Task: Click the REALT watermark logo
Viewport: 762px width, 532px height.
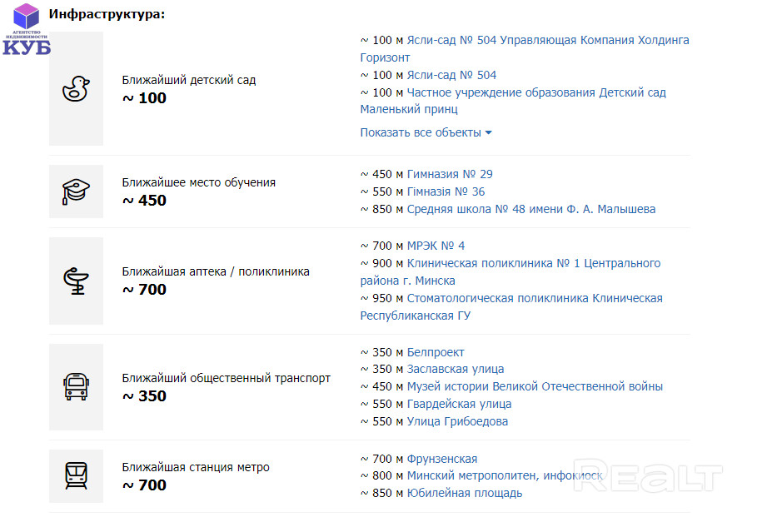Action: pos(647,476)
